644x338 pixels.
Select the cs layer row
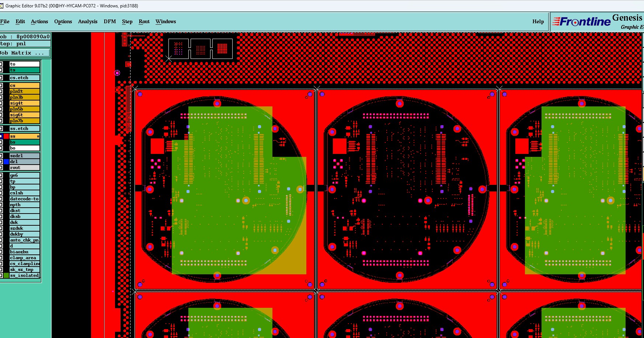[x=24, y=85]
